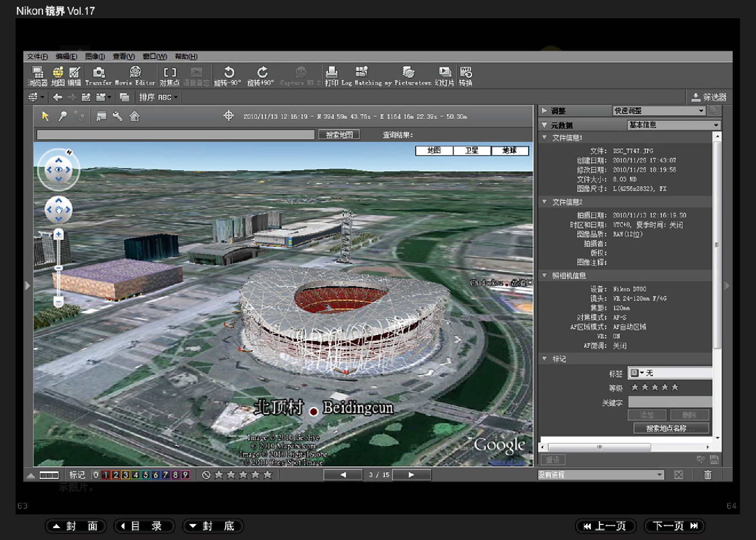The height and width of the screenshot is (540, 756).
Task: Open the 窗口(W) menu
Action: pos(155,56)
